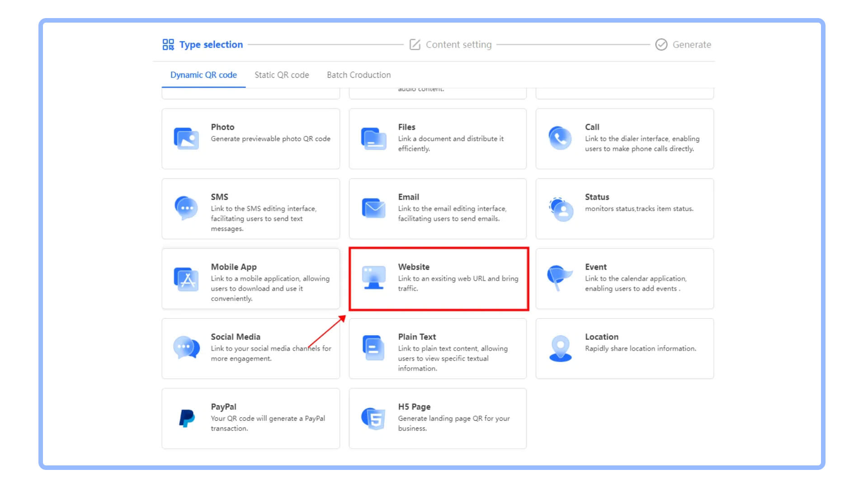This screenshot has width=868, height=488.
Task: Select the Files folder icon
Action: coord(373,138)
